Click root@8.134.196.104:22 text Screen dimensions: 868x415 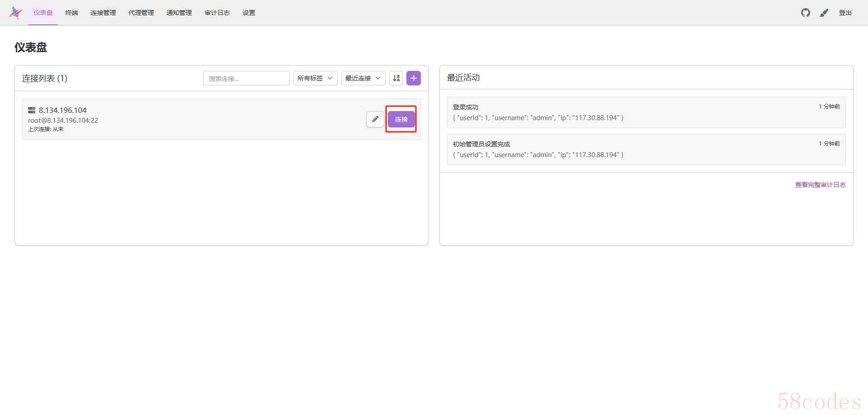coord(63,121)
